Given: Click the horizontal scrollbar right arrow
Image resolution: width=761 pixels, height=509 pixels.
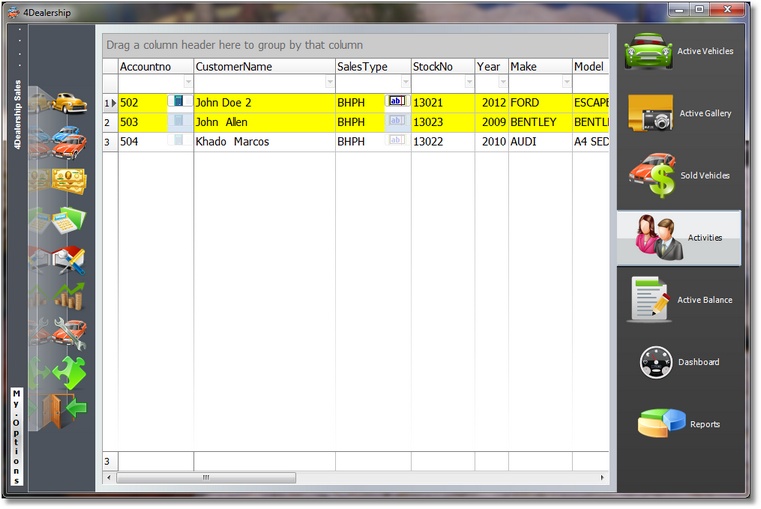Looking at the screenshot, I should (x=602, y=478).
